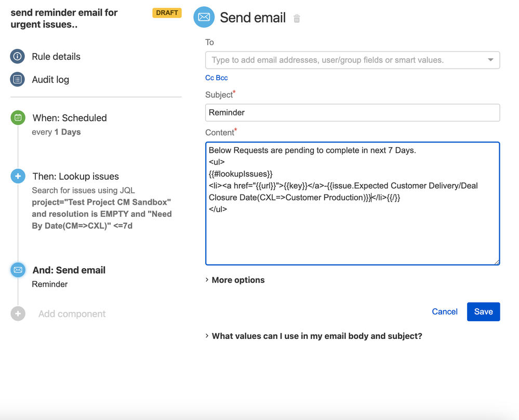519x420 pixels.
Task: Click the Subject field containing Reminder
Action: pyautogui.click(x=353, y=113)
